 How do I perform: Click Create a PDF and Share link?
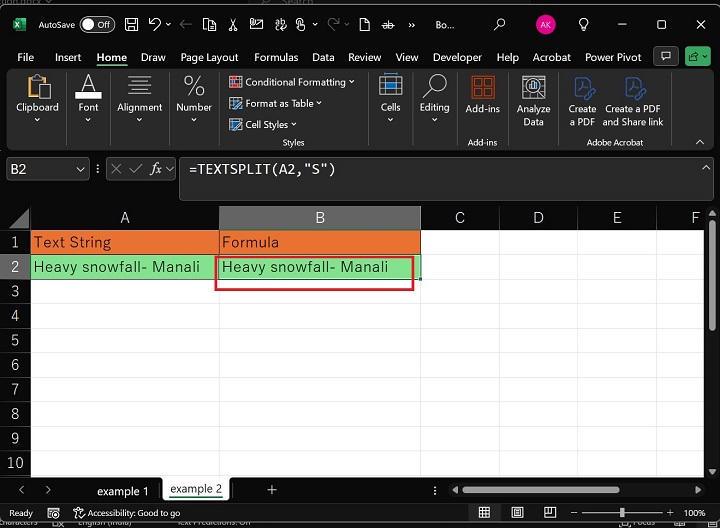(632, 101)
